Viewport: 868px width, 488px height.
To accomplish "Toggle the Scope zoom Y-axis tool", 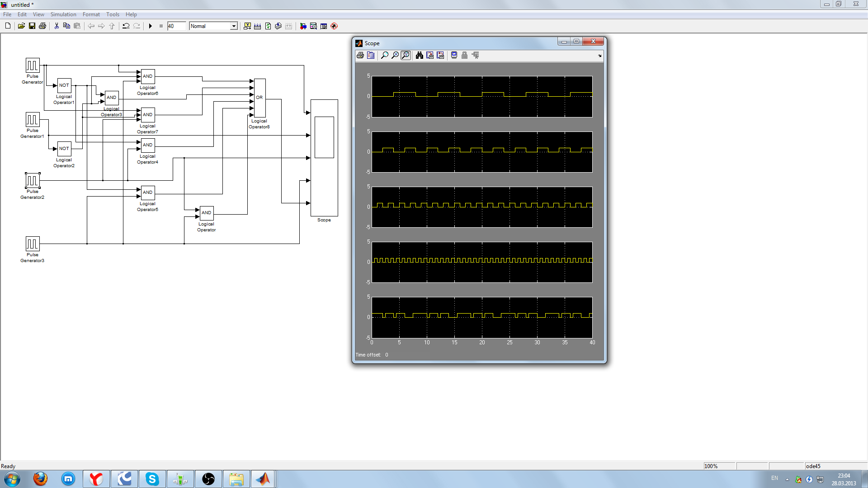I will 406,55.
